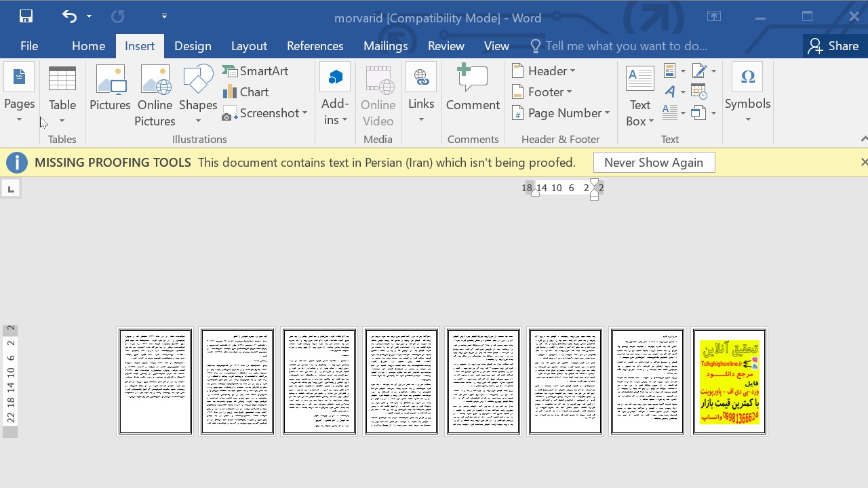This screenshot has height=488, width=868.
Task: Insert Date and Time
Action: pyautogui.click(x=699, y=91)
